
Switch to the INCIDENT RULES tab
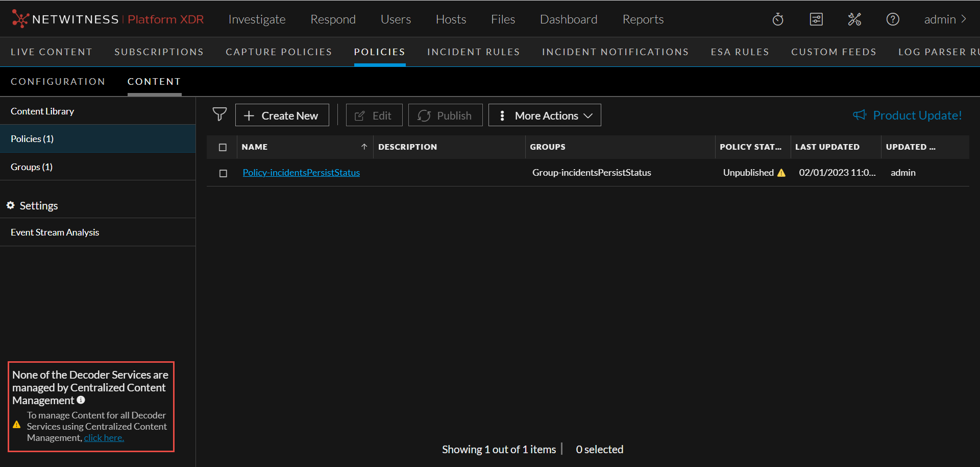click(x=474, y=52)
